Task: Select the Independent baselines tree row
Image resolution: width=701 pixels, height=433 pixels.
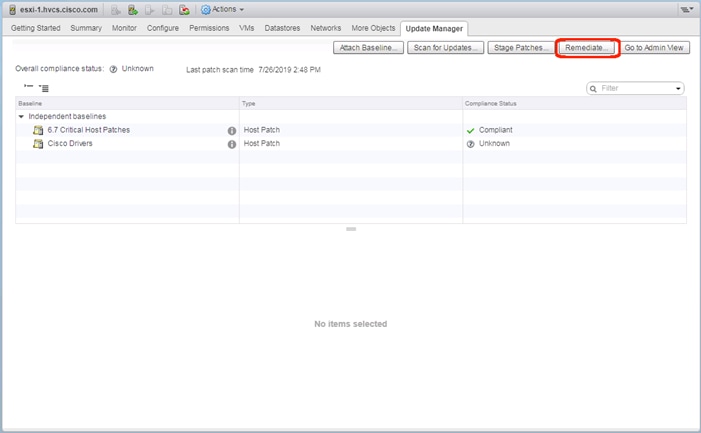Action: coord(351,116)
